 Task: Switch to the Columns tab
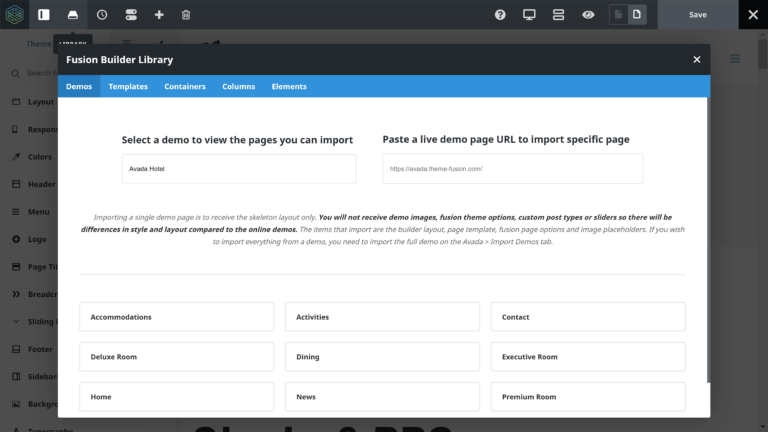[239, 86]
